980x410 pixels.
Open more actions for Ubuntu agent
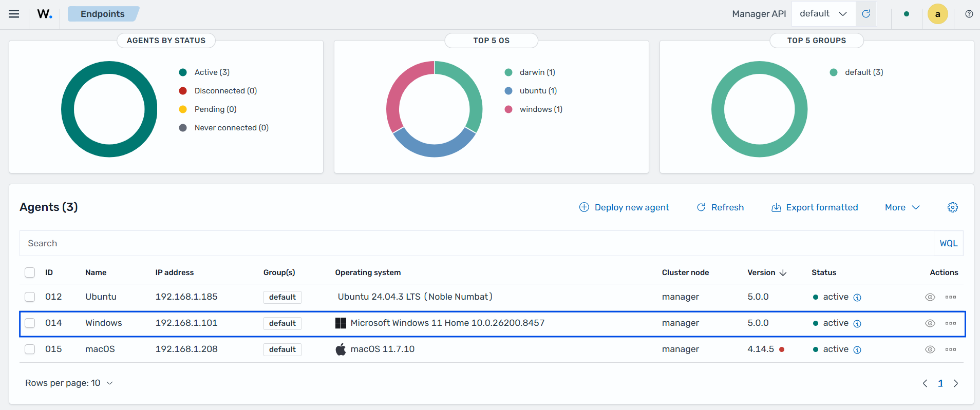coord(951,297)
